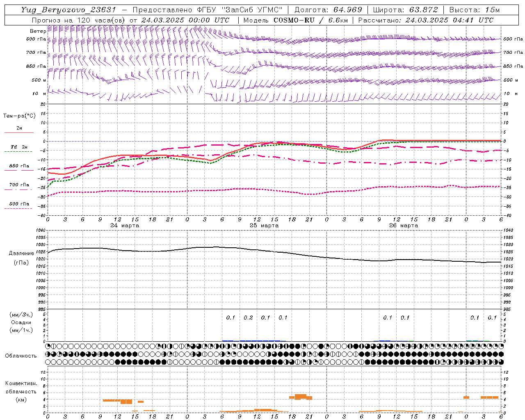Click the 0.2 precipitation value

(248, 317)
